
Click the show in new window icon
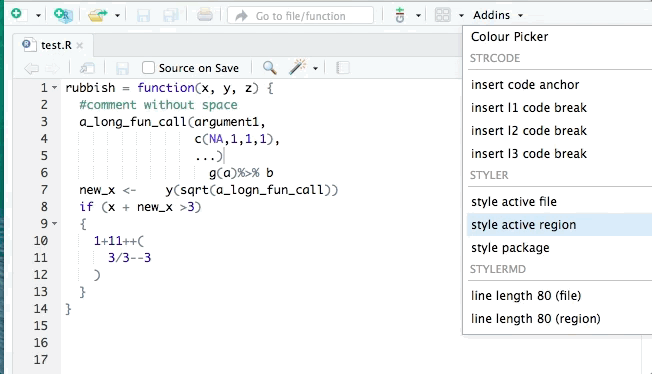tap(87, 68)
